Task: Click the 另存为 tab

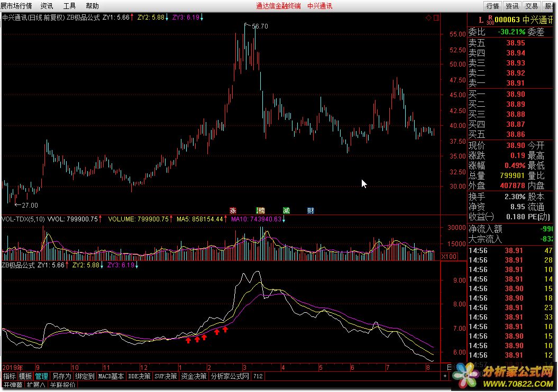Action: click(x=61, y=376)
